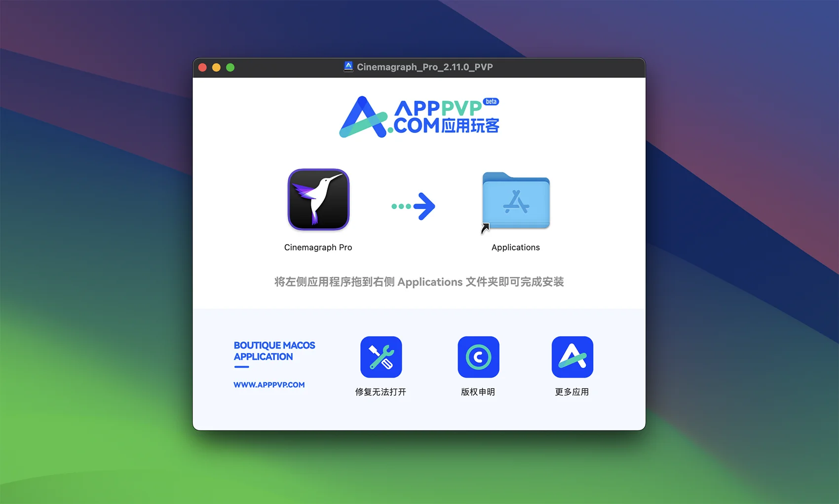Open the 版权申明 copyright icon

point(478,357)
